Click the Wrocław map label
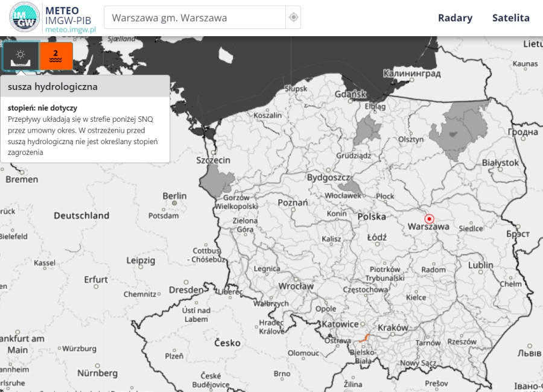Viewport: 543px width, 392px height. coord(296,286)
